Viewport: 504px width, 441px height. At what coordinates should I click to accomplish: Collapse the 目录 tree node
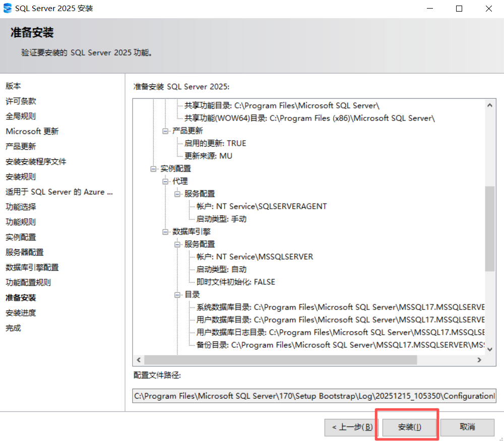pyautogui.click(x=177, y=295)
